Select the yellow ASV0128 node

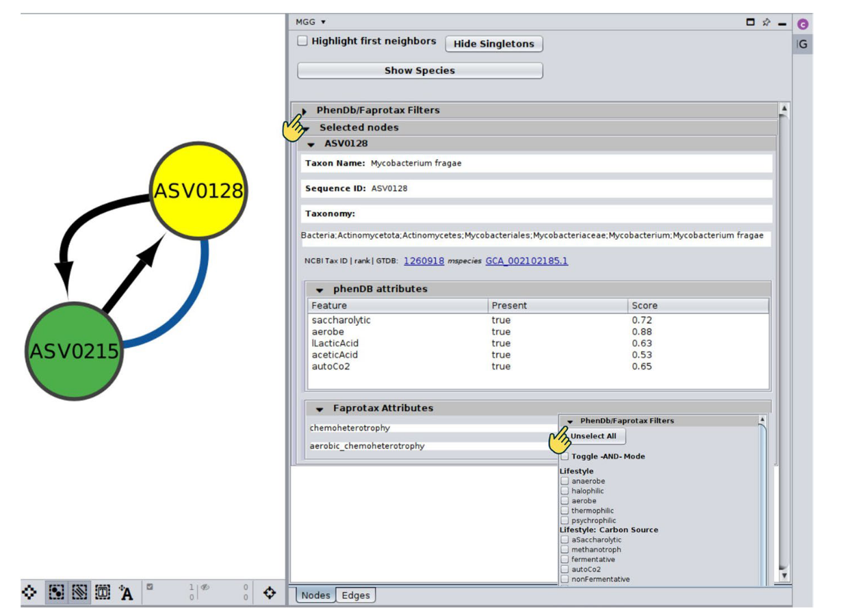[x=198, y=190]
